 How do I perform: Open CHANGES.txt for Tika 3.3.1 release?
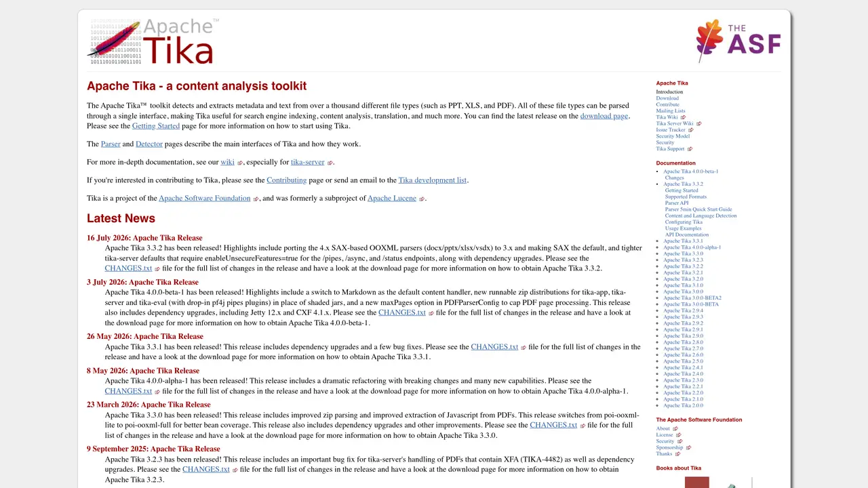tap(495, 347)
